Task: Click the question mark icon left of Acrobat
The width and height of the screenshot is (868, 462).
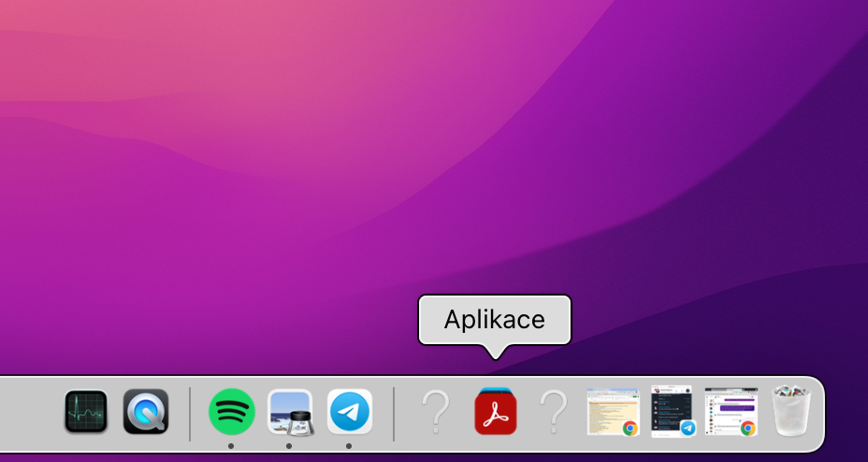Action: point(436,411)
